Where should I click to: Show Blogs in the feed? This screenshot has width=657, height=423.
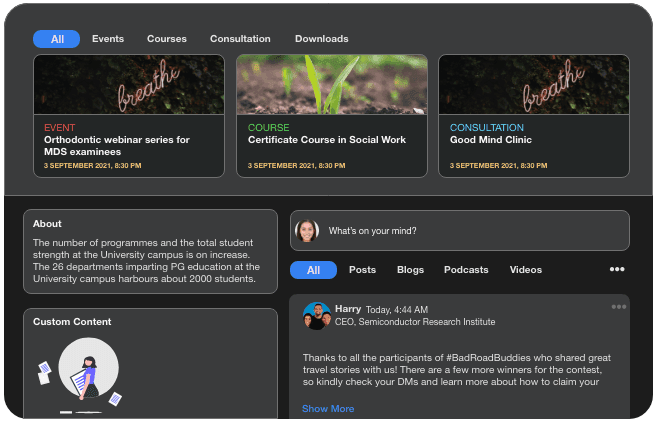coord(410,270)
